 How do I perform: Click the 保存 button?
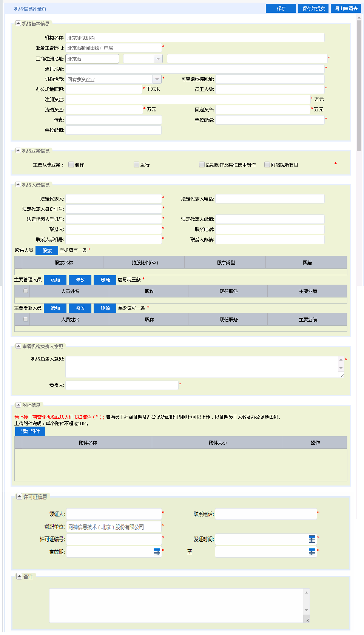281,8
